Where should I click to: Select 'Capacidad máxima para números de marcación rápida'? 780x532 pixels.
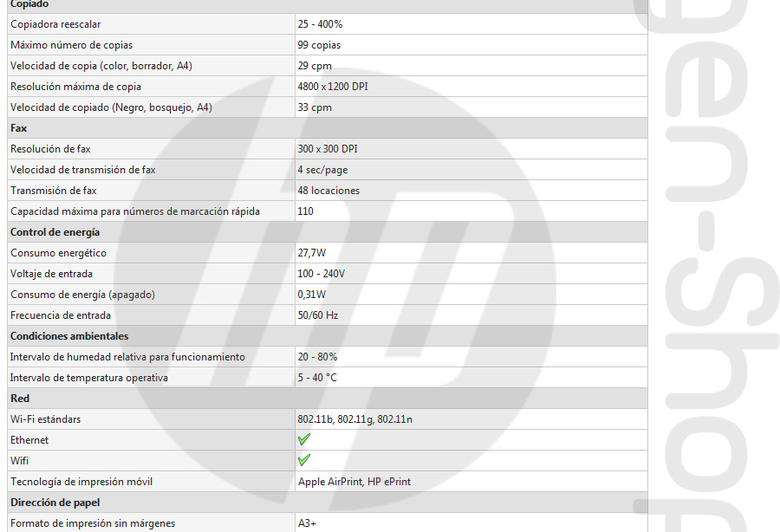pyautogui.click(x=135, y=211)
